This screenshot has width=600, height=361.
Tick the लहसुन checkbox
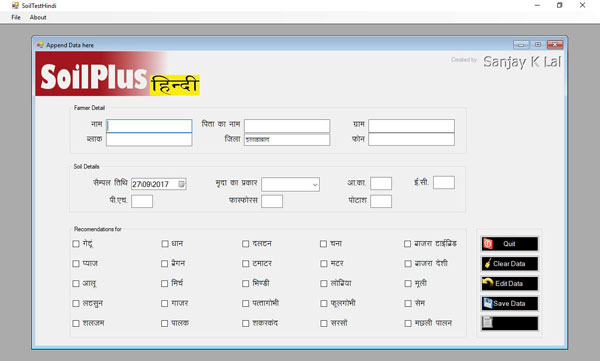(x=76, y=304)
